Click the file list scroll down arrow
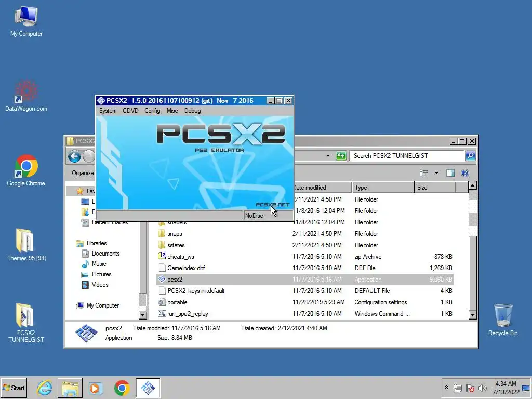This screenshot has width=532, height=399. point(472,315)
